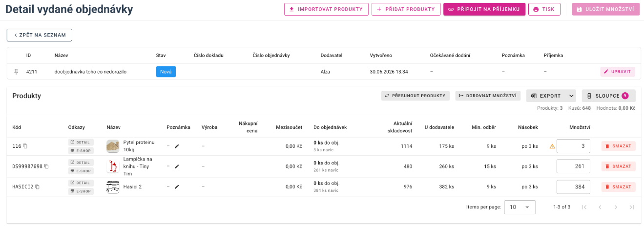Click Upravit to edit the order
This screenshot has width=644, height=226.
618,72
